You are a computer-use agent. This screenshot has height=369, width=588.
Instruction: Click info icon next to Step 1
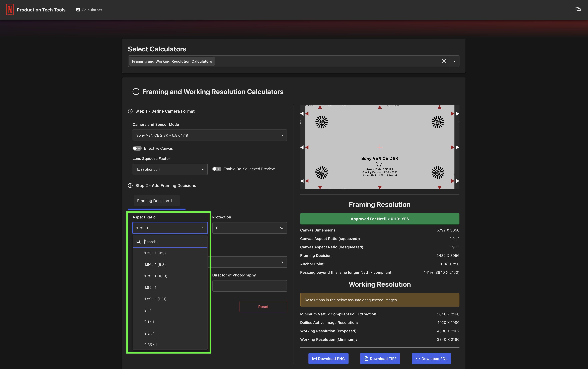click(130, 111)
